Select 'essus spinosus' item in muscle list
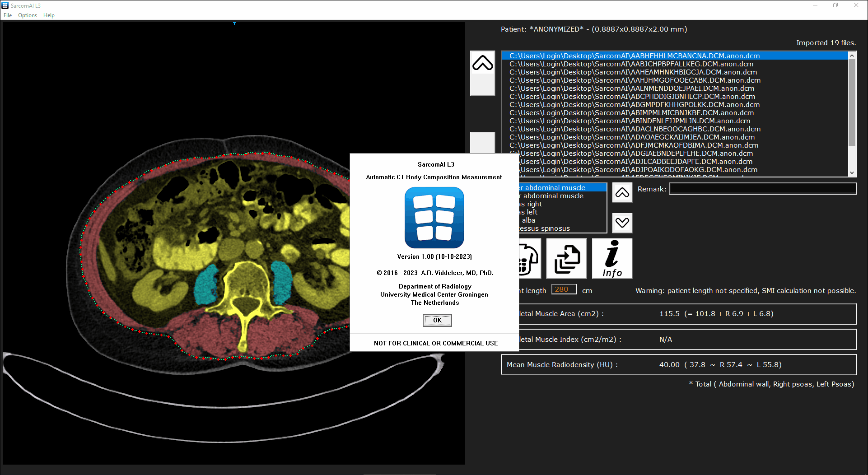The height and width of the screenshot is (475, 868). click(544, 228)
